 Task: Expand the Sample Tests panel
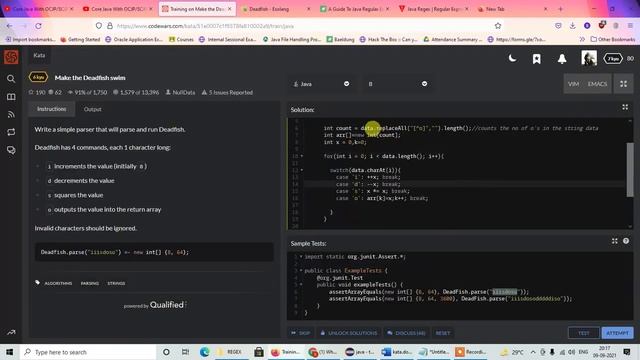(x=615, y=241)
